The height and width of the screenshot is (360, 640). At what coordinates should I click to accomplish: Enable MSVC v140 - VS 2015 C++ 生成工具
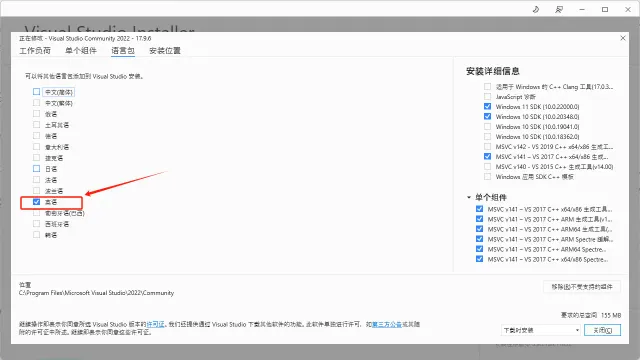487,167
